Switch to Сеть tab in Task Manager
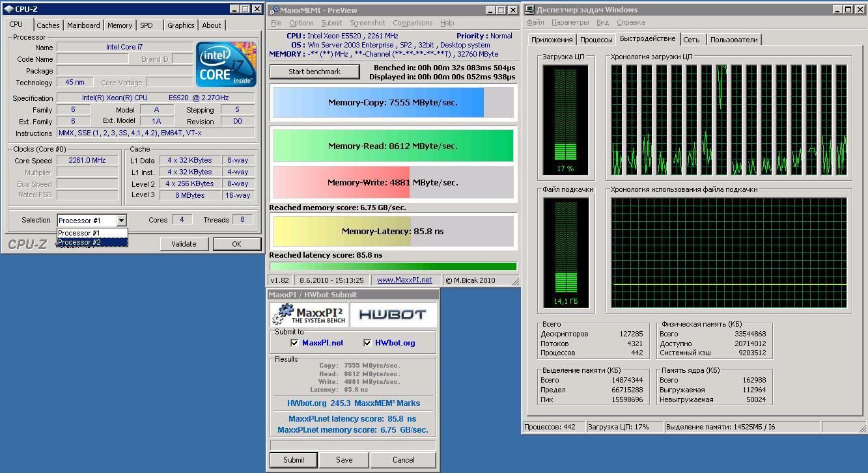This screenshot has height=473, width=868. (x=692, y=40)
